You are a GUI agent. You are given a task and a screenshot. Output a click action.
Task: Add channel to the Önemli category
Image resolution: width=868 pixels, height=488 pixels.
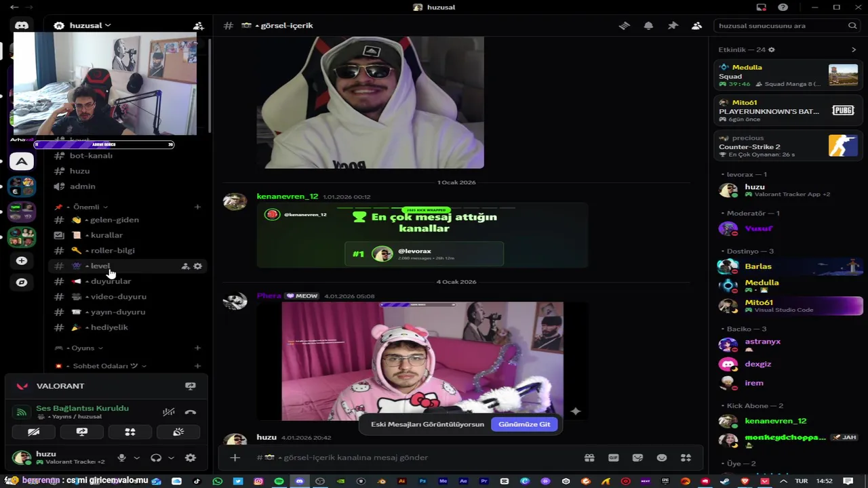click(197, 207)
